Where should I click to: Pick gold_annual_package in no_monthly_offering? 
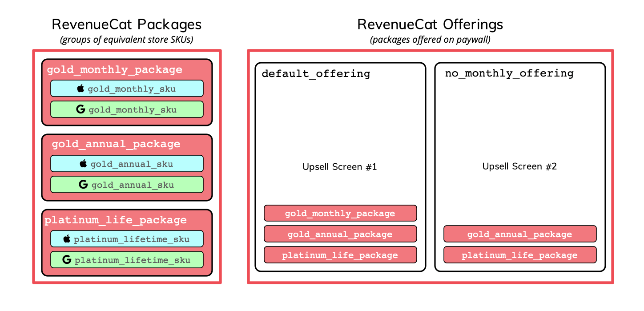(x=520, y=234)
